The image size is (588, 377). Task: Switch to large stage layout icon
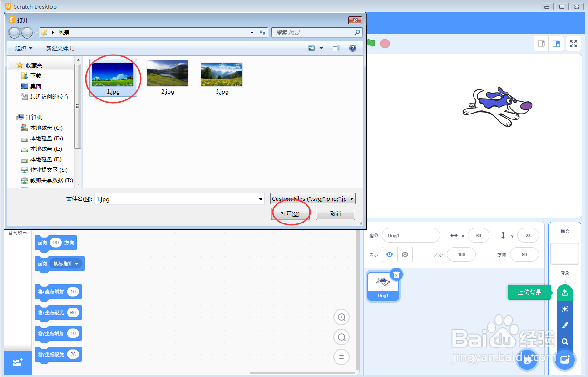click(x=556, y=44)
